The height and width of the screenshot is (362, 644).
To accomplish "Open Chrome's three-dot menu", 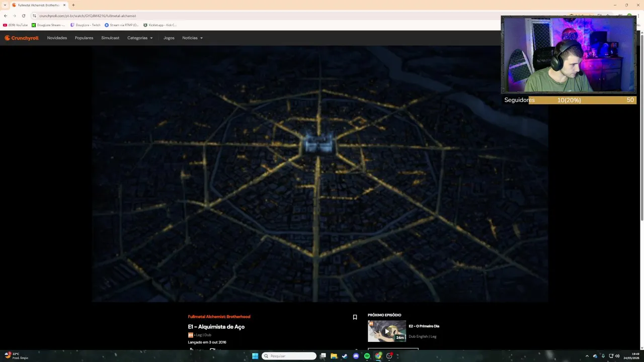I will [x=639, y=16].
